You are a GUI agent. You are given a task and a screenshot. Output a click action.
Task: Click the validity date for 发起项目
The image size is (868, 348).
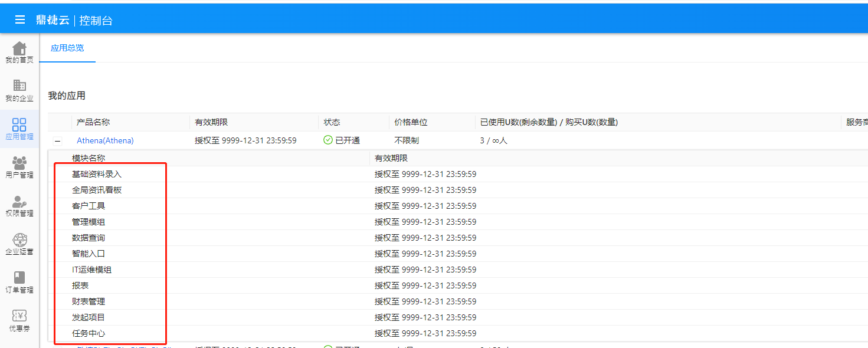click(x=425, y=317)
